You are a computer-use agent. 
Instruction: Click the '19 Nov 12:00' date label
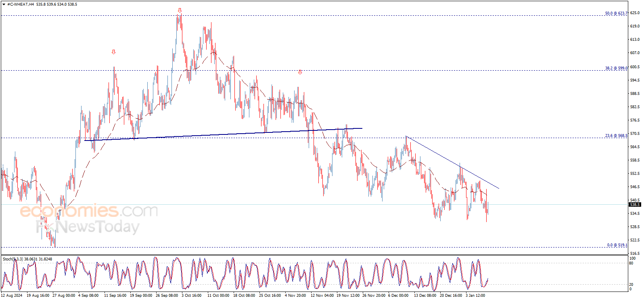coord(348,296)
